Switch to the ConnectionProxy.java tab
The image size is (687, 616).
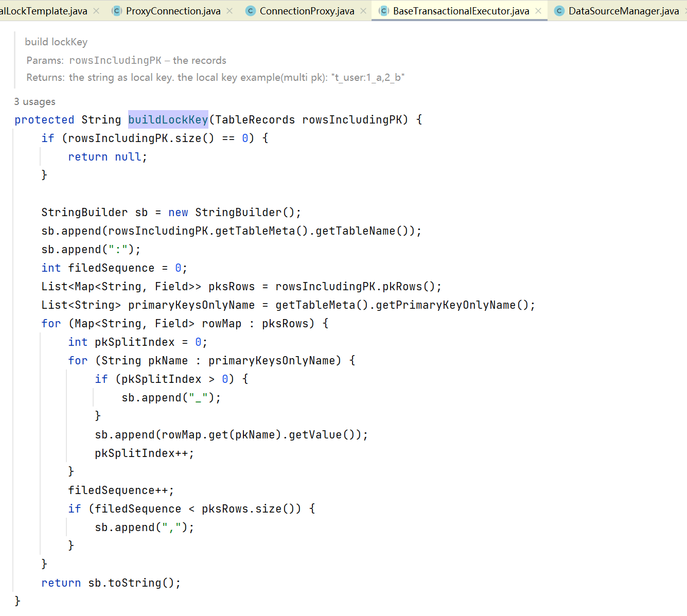coord(307,11)
